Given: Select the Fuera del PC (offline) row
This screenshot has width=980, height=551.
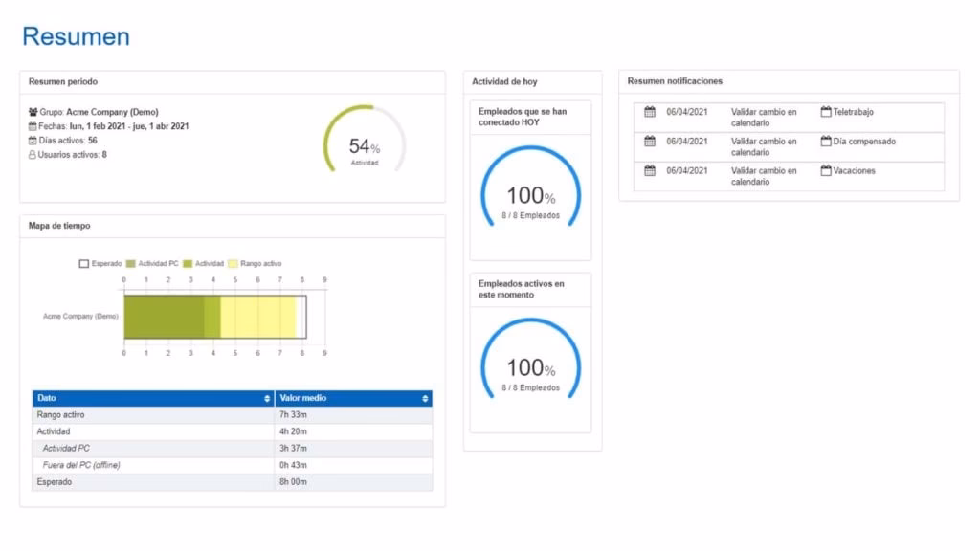Looking at the screenshot, I should pyautogui.click(x=153, y=465).
